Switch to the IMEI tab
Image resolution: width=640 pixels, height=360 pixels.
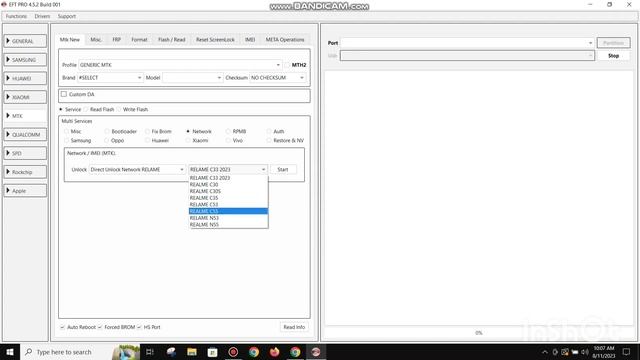(x=250, y=40)
